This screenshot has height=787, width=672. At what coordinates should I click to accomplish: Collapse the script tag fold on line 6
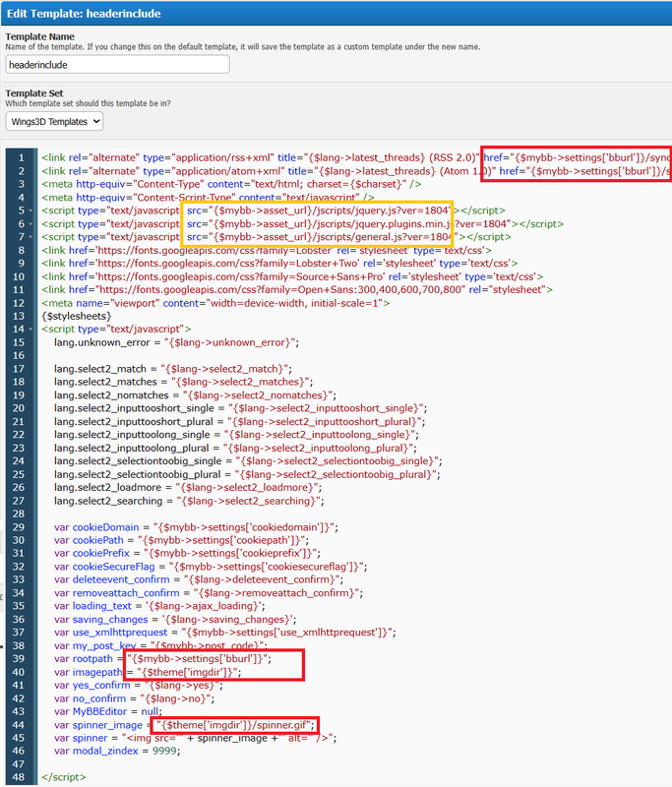tap(31, 224)
